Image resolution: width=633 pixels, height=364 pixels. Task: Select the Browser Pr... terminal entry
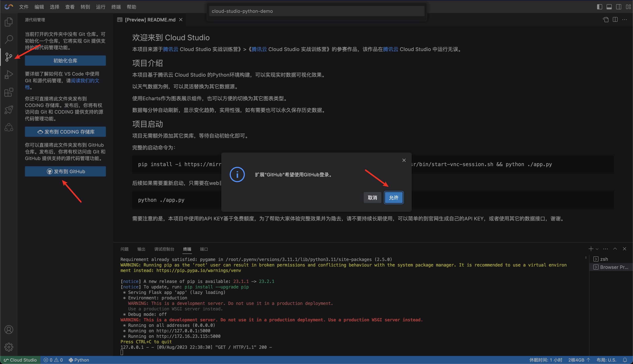coord(611,267)
